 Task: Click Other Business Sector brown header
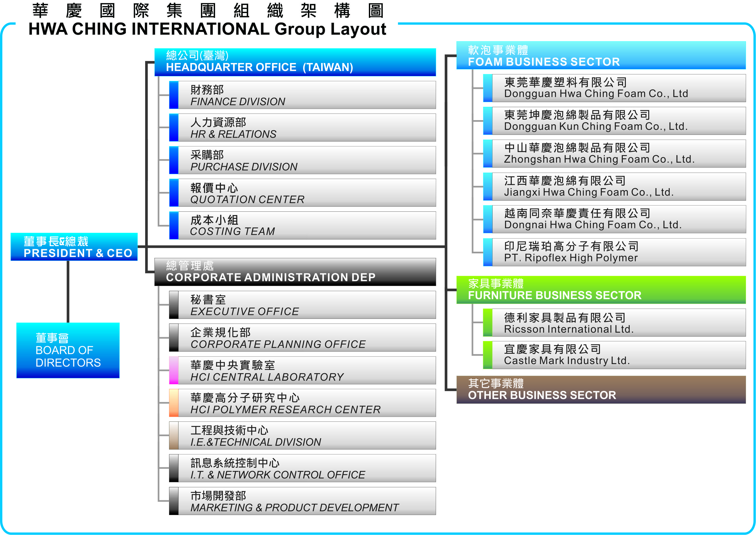click(x=601, y=390)
